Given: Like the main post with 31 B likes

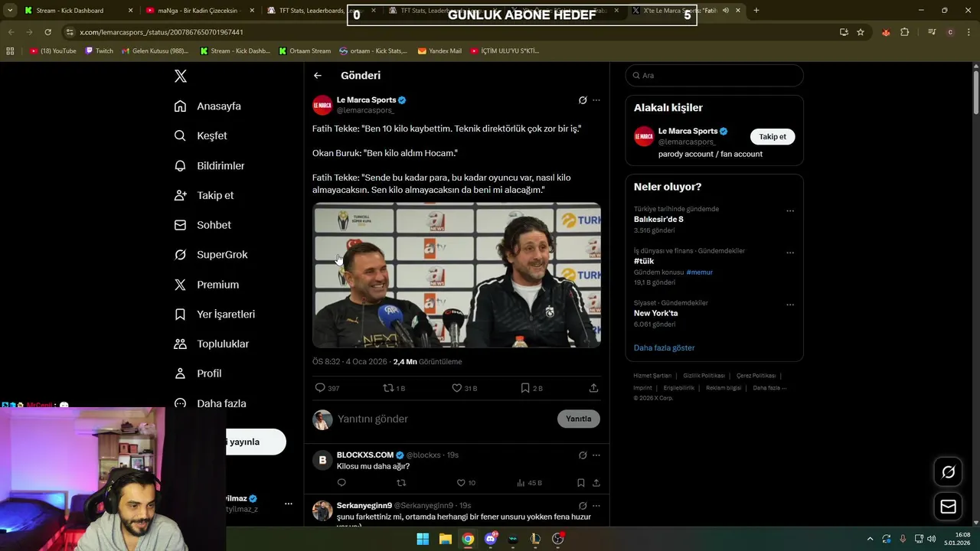Looking at the screenshot, I should coord(464,388).
